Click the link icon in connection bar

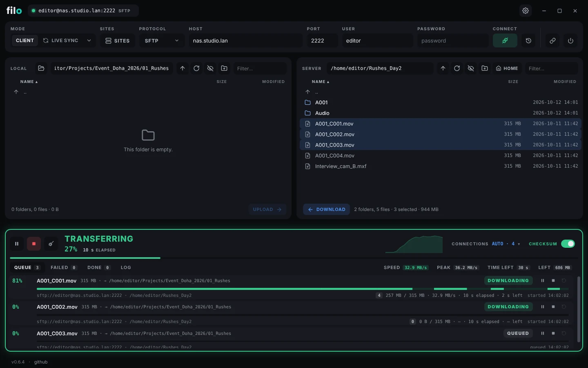(552, 40)
